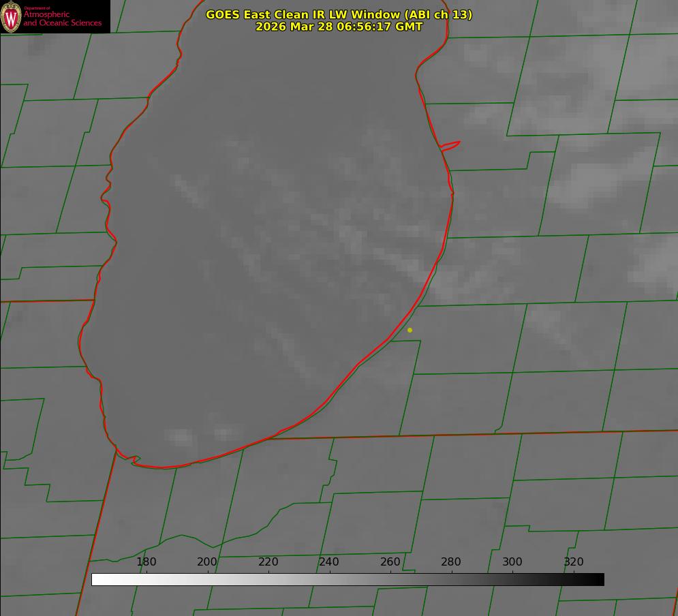The height and width of the screenshot is (616, 678).
Task: Click the '320' colorbar label
Action: (573, 561)
